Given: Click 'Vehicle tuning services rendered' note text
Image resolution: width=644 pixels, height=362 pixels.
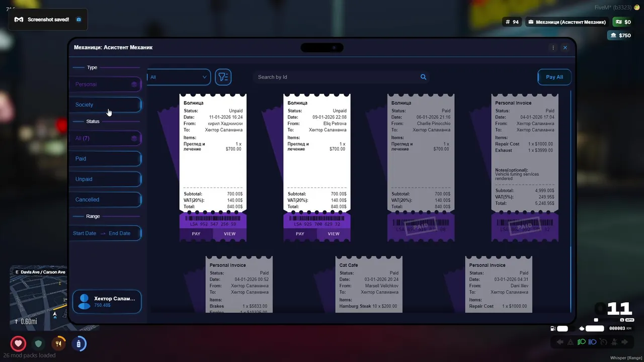Looking at the screenshot, I should (517, 176).
